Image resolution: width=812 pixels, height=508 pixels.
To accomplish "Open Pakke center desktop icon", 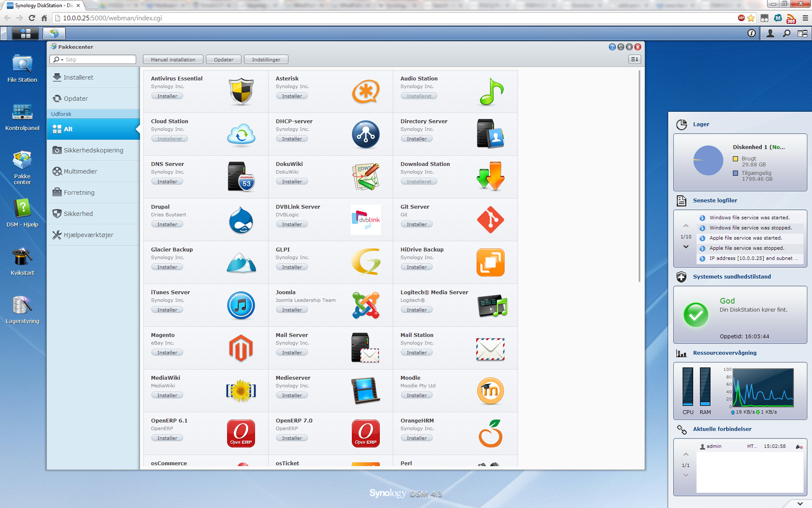I will click(22, 167).
